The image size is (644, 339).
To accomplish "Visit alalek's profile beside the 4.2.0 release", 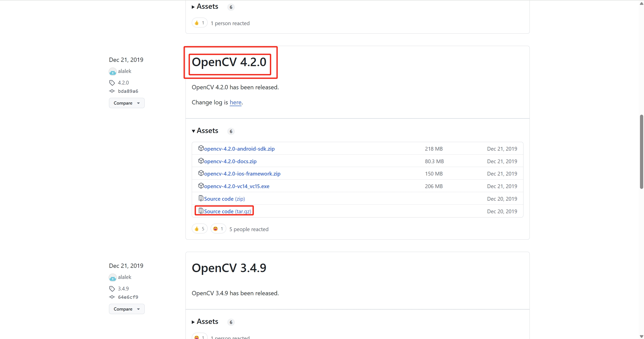I will pyautogui.click(x=125, y=71).
